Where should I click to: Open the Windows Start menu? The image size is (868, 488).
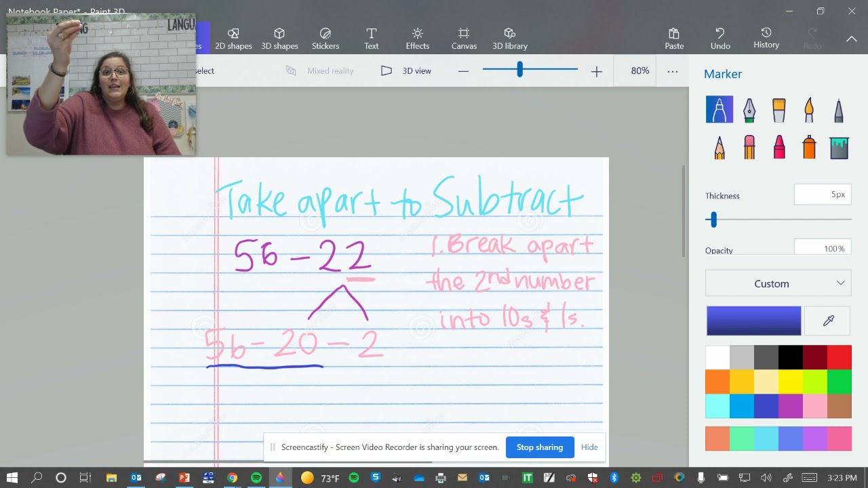coord(12,478)
